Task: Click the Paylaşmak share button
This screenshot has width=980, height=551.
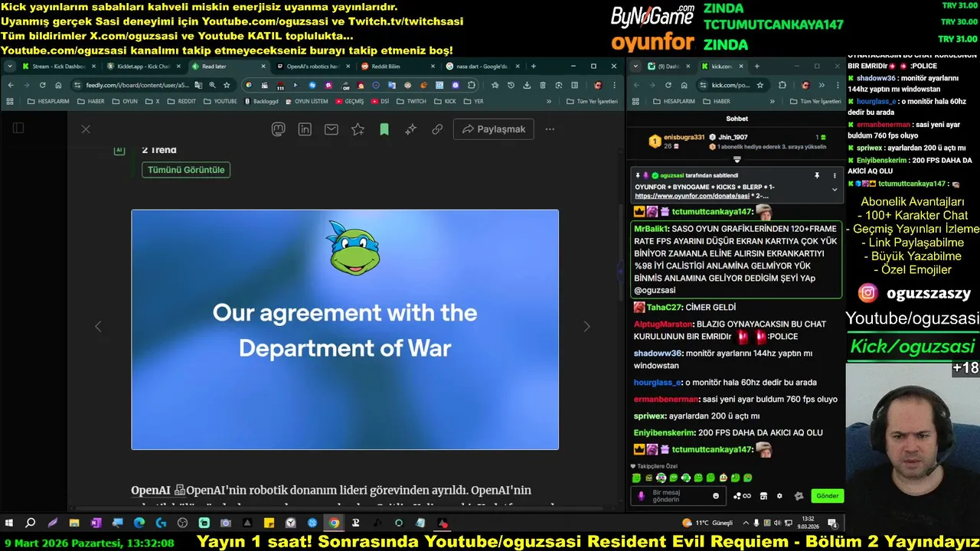Action: pos(494,129)
